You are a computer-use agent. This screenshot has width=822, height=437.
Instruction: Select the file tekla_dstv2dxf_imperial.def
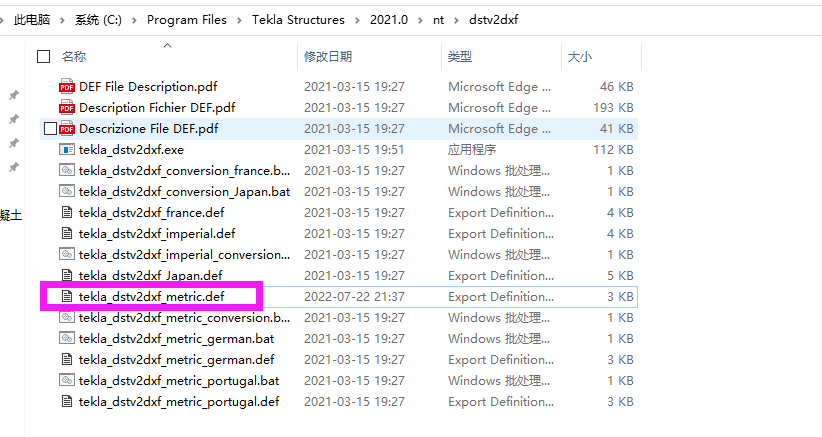tap(157, 234)
